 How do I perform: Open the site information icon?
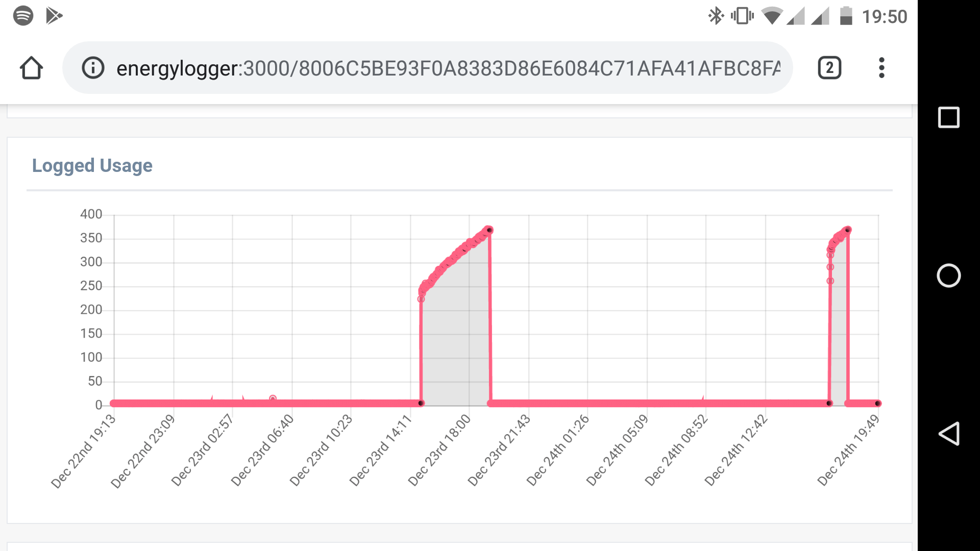[x=93, y=68]
